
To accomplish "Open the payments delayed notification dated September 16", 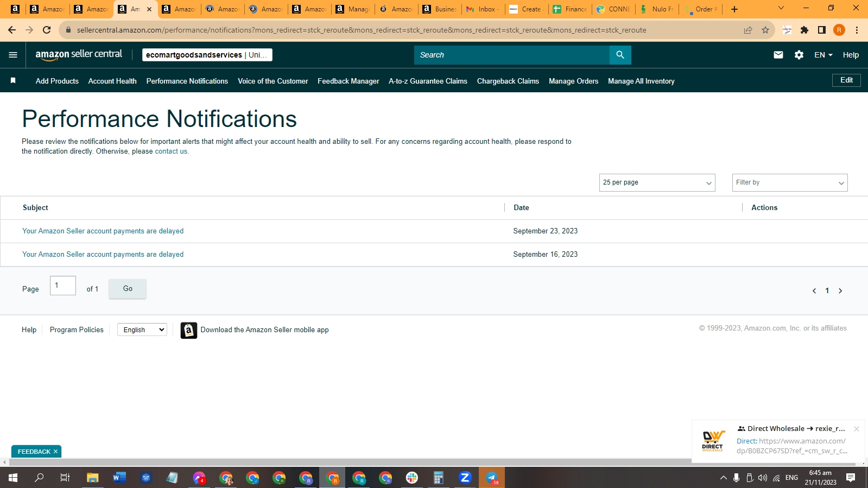I will click(103, 255).
